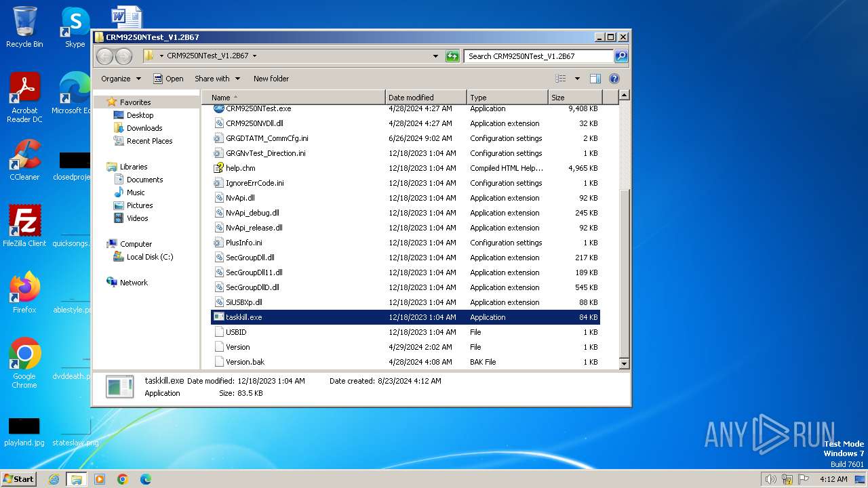Click the Change your view icon
This screenshot has height=488, width=868.
561,79
